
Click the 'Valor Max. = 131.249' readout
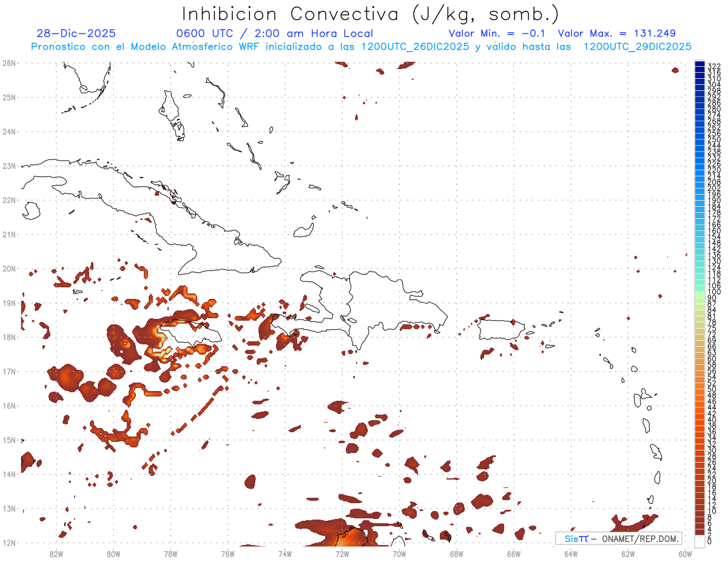point(616,34)
